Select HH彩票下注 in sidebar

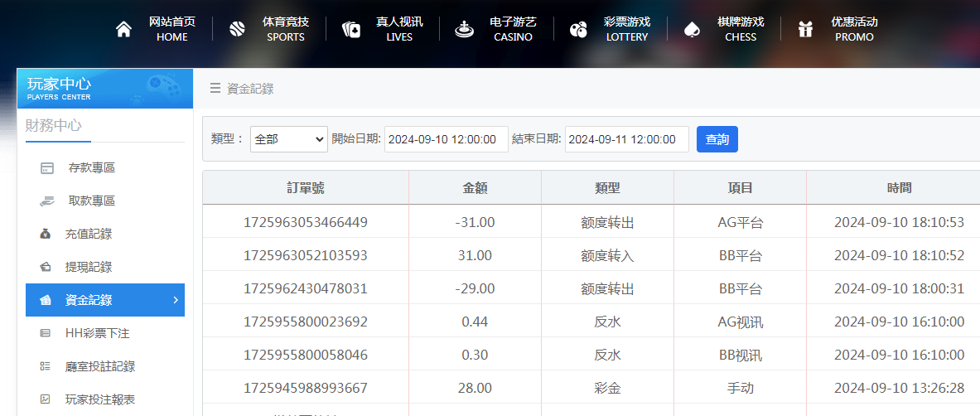click(97, 333)
